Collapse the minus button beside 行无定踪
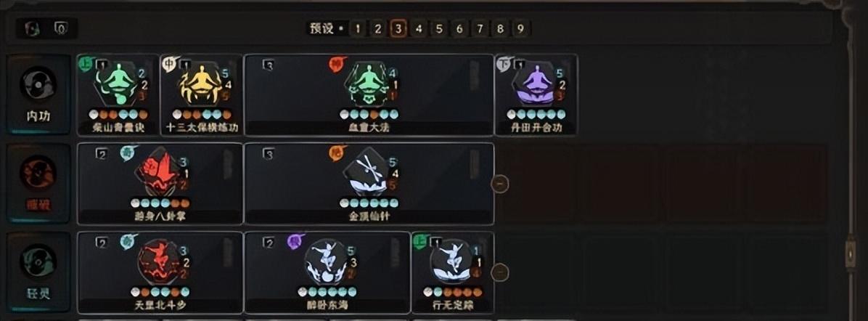The width and height of the screenshot is (868, 321). [x=500, y=272]
